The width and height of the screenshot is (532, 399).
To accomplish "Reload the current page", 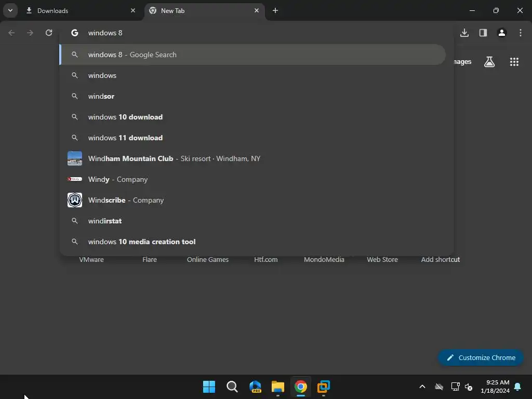I will 49,33.
